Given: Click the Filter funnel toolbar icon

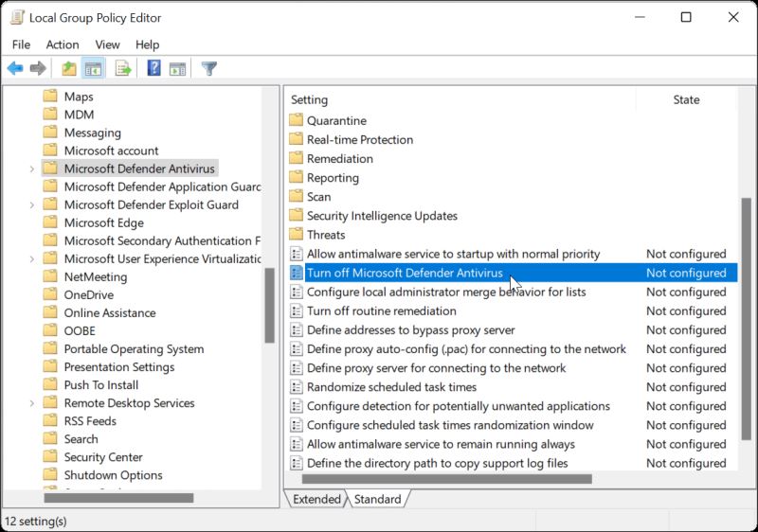Looking at the screenshot, I should pos(209,68).
